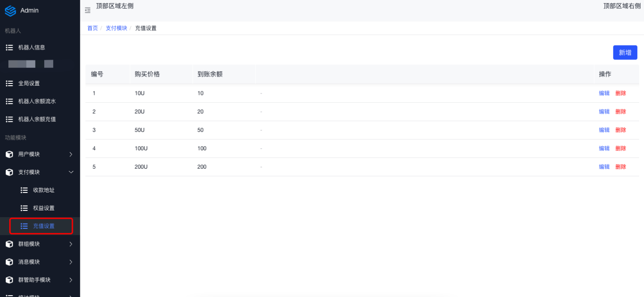Click the 新增 button
Viewport: 644px width, 297px height.
pyautogui.click(x=625, y=53)
